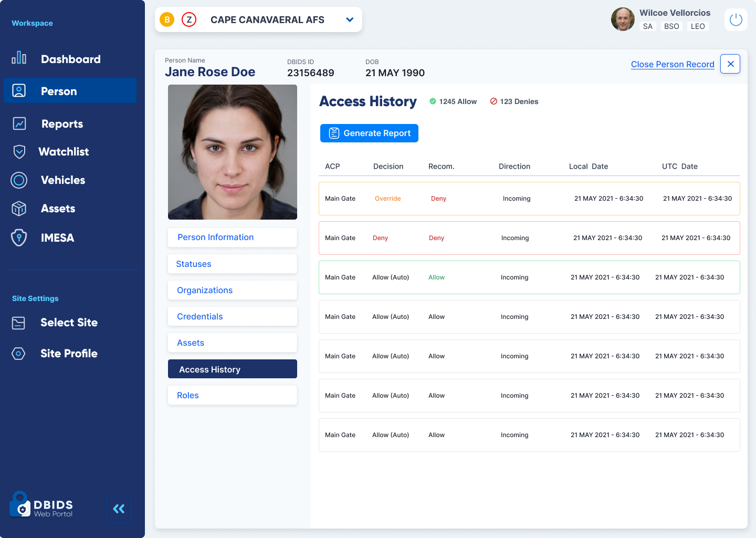Click the 1245 Allow count
This screenshot has width=756, height=538.
point(458,101)
